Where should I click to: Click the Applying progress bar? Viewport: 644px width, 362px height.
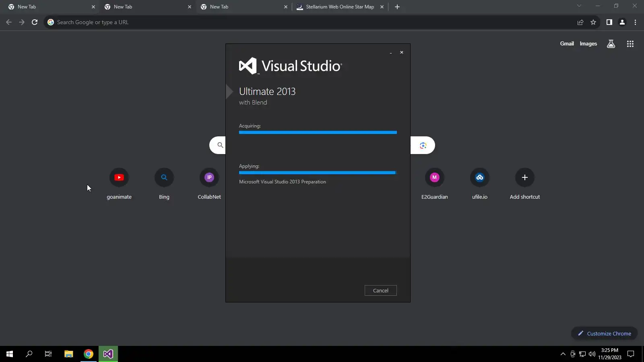318,173
